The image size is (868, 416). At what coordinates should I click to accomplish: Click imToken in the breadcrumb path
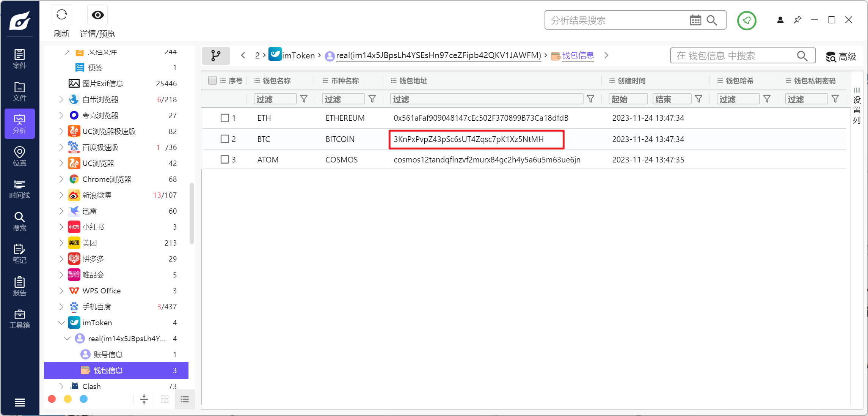pyautogui.click(x=292, y=55)
